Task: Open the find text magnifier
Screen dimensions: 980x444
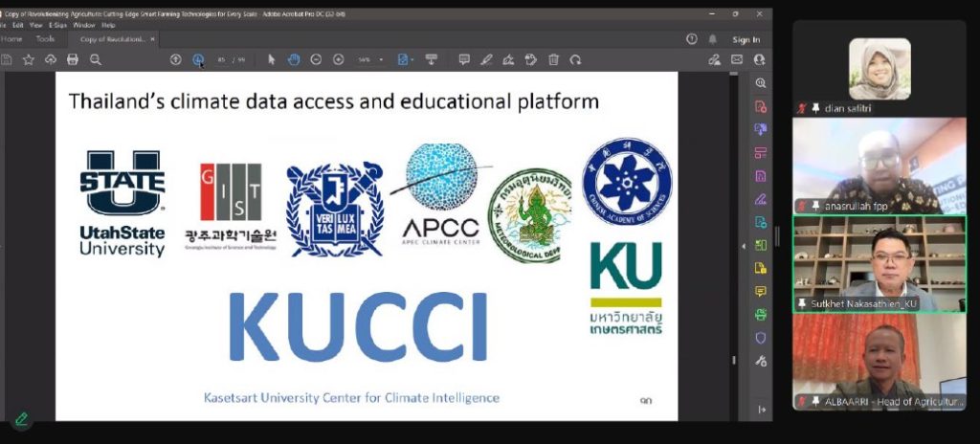Action: 95,59
